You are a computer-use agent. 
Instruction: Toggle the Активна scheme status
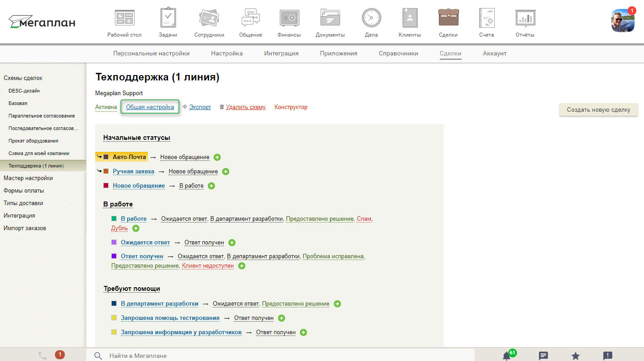(106, 107)
